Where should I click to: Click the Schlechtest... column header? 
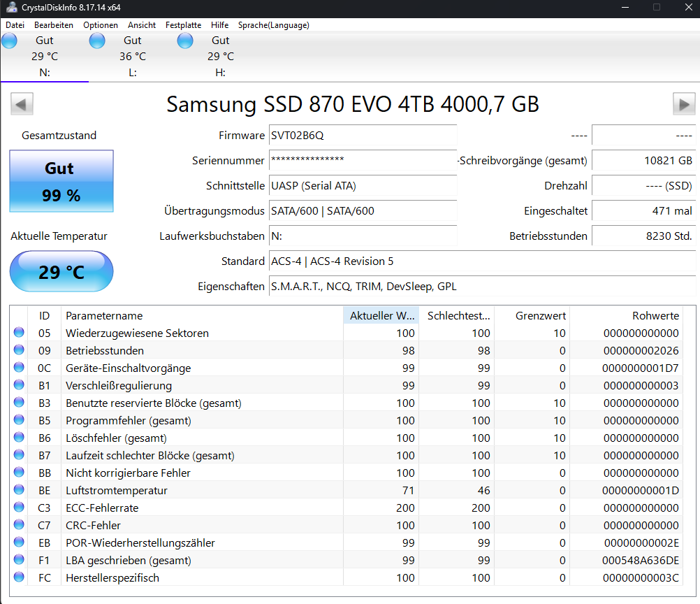(457, 315)
